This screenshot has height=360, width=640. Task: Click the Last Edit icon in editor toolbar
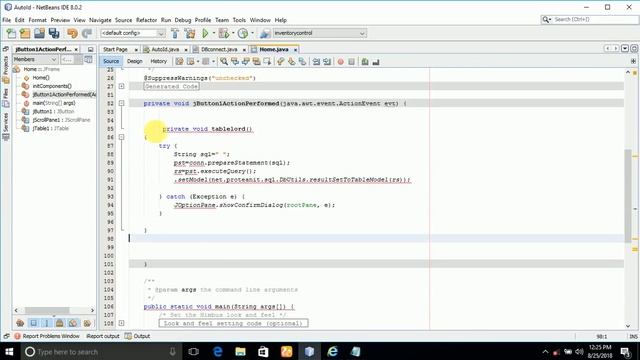(x=179, y=62)
